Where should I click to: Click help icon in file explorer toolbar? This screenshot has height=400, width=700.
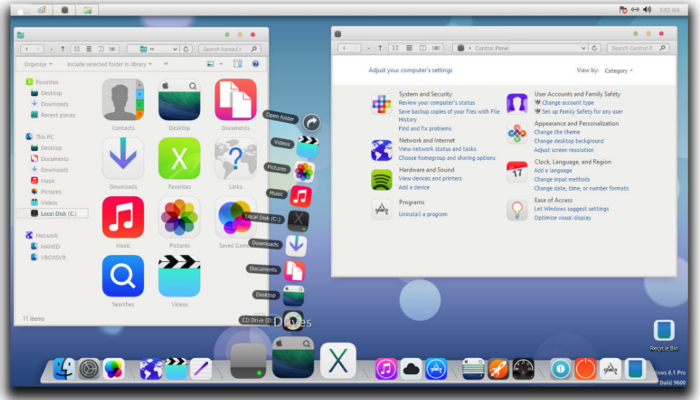click(x=255, y=64)
